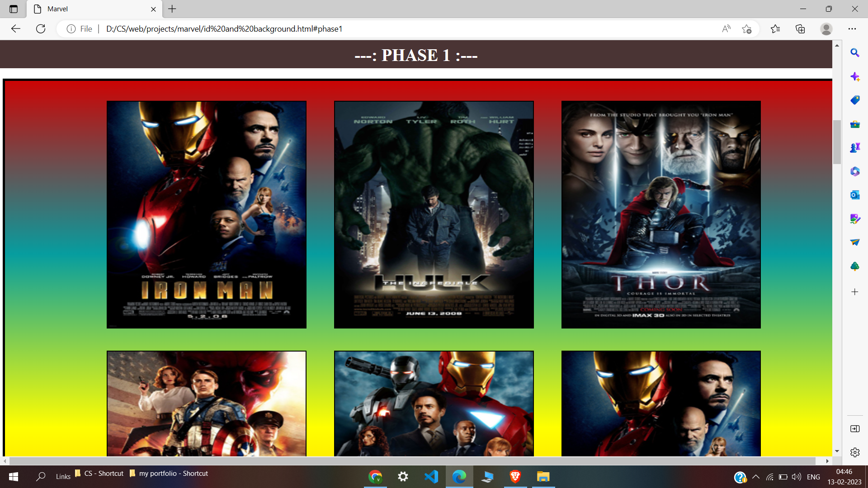Open the browser profile icon
868x488 pixels.
pyautogui.click(x=826, y=28)
